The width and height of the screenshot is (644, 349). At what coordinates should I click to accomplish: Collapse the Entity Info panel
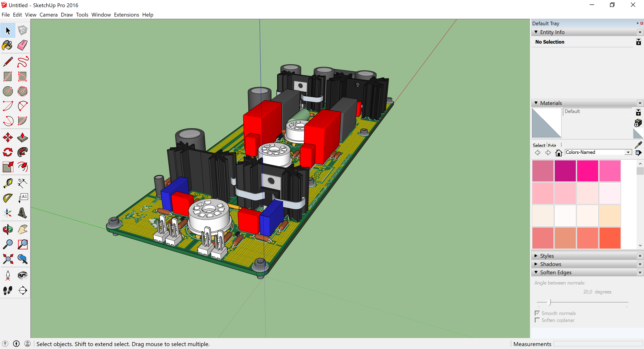(x=536, y=32)
